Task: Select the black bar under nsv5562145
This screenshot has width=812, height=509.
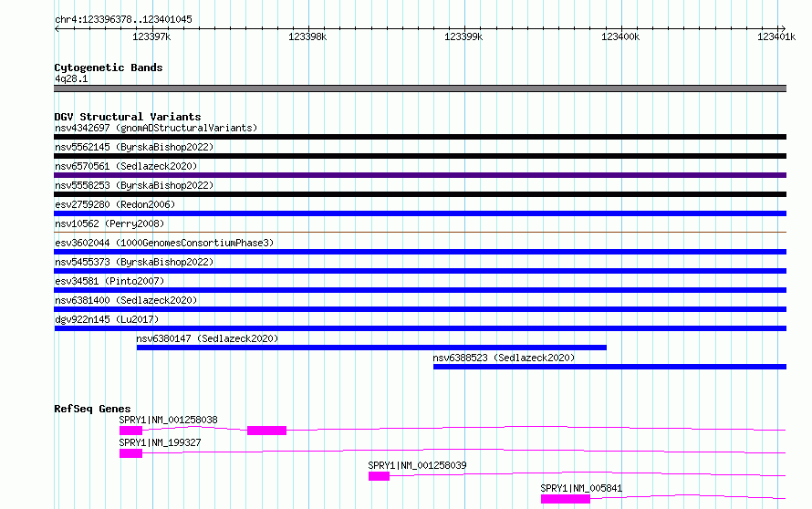Action: (420, 156)
